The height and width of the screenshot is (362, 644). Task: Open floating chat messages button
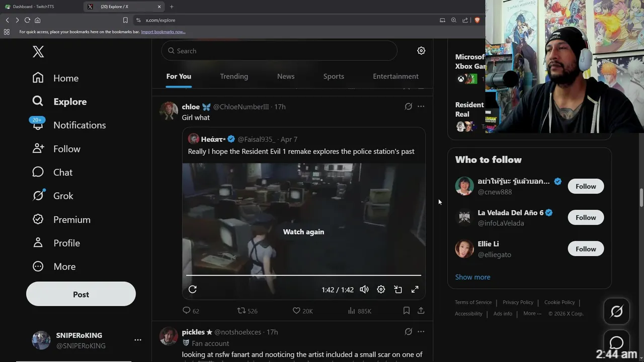[x=616, y=342]
